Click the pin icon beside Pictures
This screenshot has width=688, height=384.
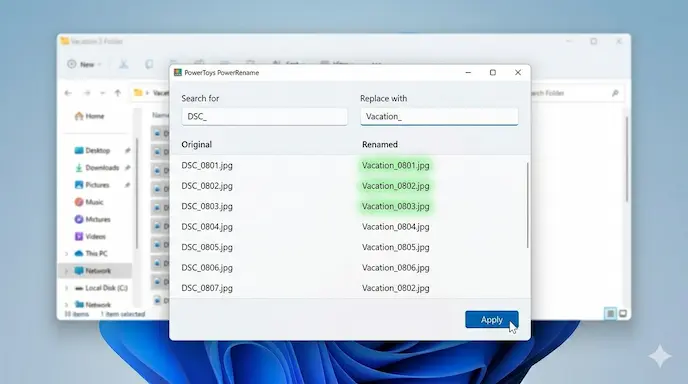[x=127, y=185]
